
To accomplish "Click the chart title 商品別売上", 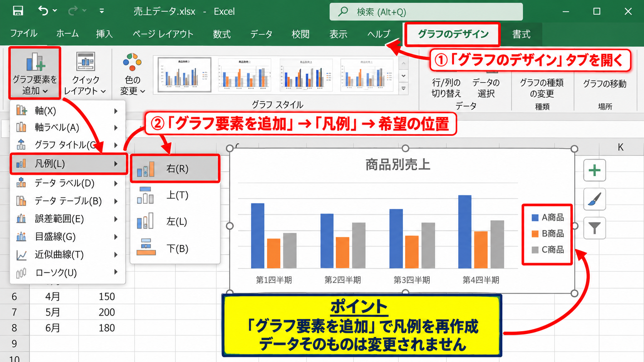I will [x=398, y=165].
